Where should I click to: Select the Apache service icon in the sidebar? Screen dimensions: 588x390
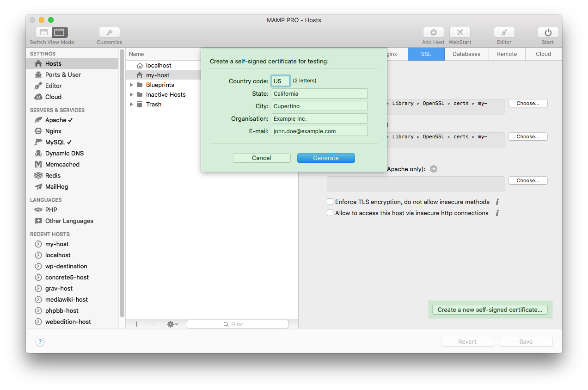click(38, 120)
